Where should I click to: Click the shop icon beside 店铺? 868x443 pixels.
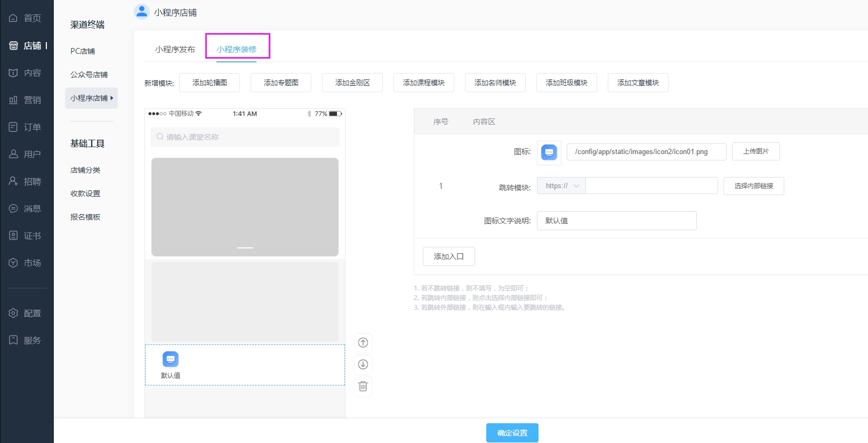(13, 45)
